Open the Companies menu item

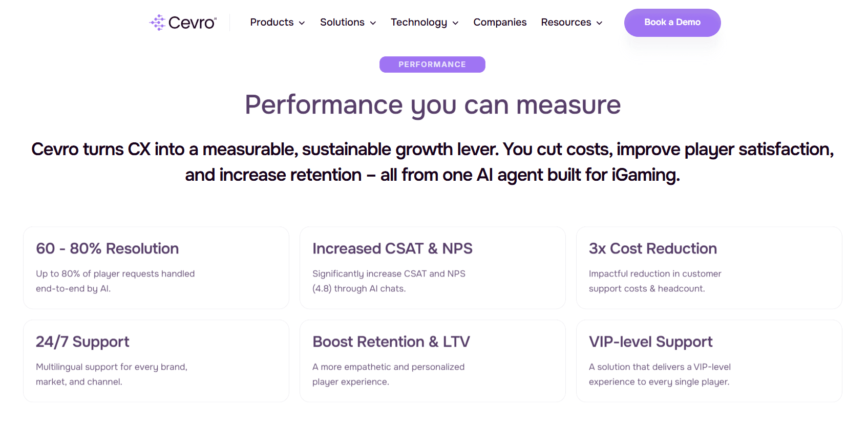(500, 22)
